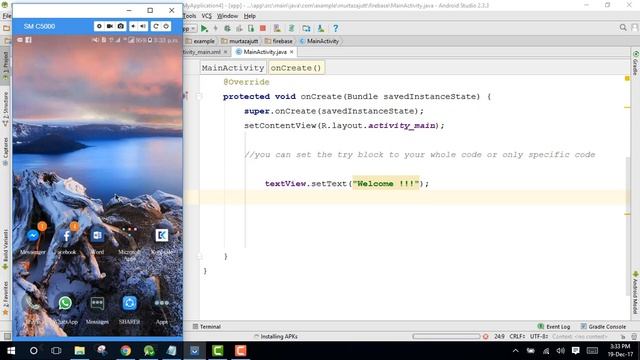Cancel the installing APKs progress

tap(485, 336)
